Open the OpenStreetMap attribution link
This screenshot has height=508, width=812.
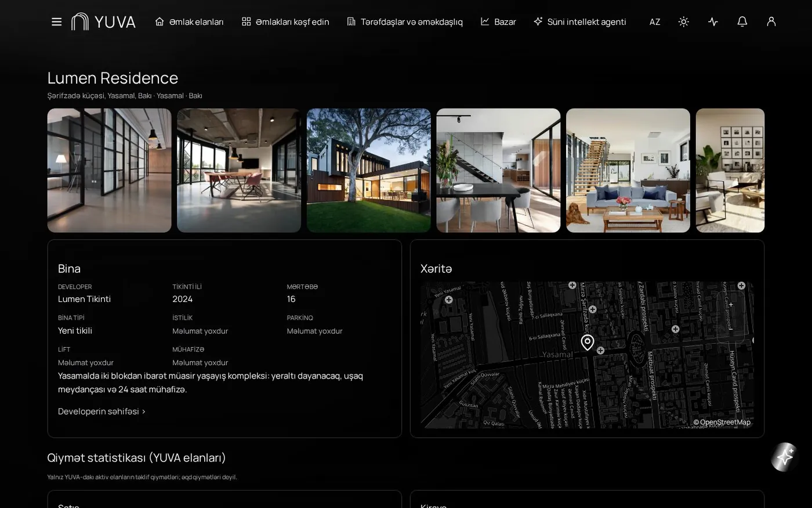(722, 422)
